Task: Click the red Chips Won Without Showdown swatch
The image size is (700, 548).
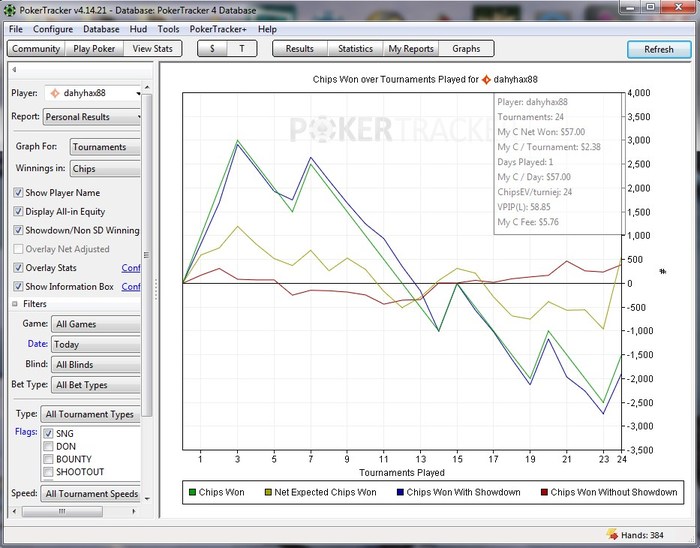Action: [544, 492]
